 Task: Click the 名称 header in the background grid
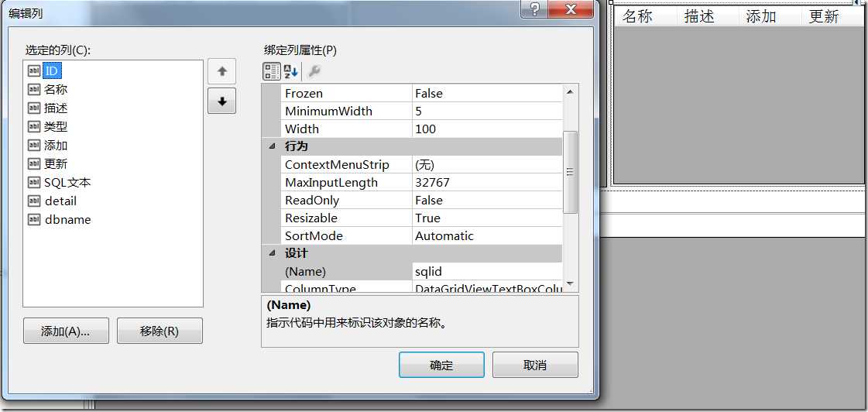click(x=638, y=16)
